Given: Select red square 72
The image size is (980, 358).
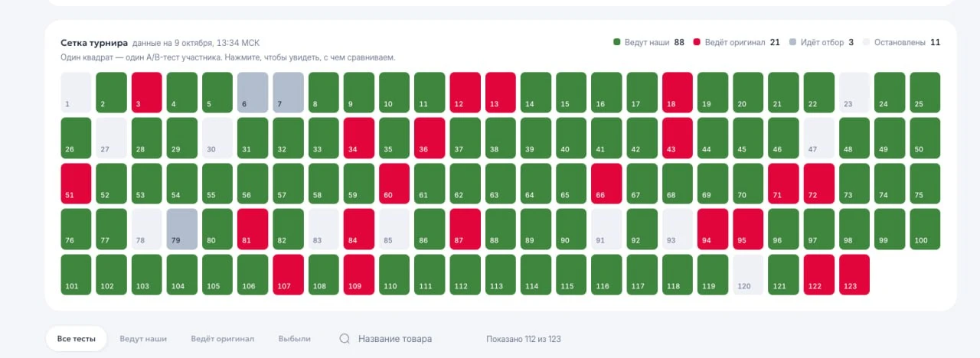Looking at the screenshot, I should click(x=818, y=184).
